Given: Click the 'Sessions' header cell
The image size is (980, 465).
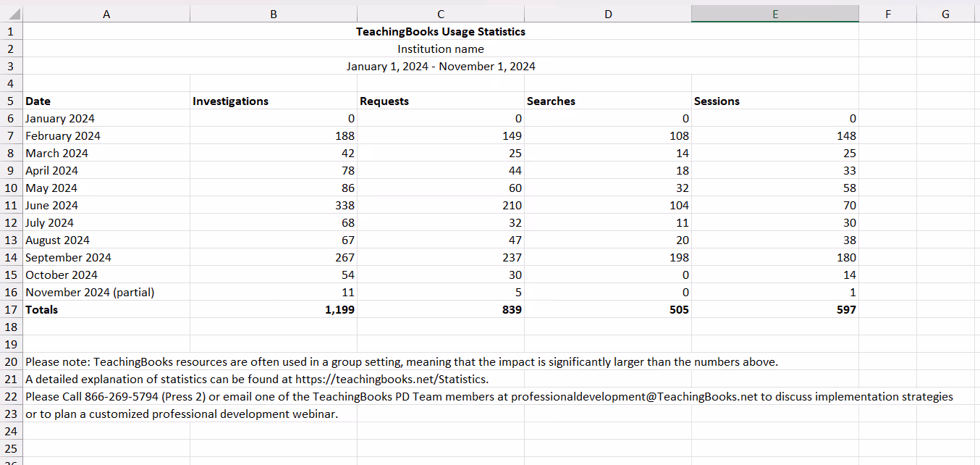Looking at the screenshot, I should 775,101.
